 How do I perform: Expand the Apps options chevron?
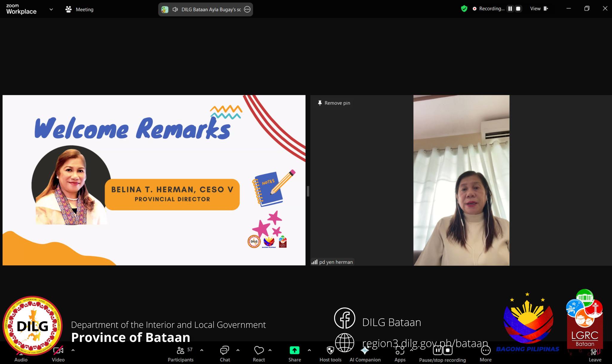(411, 350)
